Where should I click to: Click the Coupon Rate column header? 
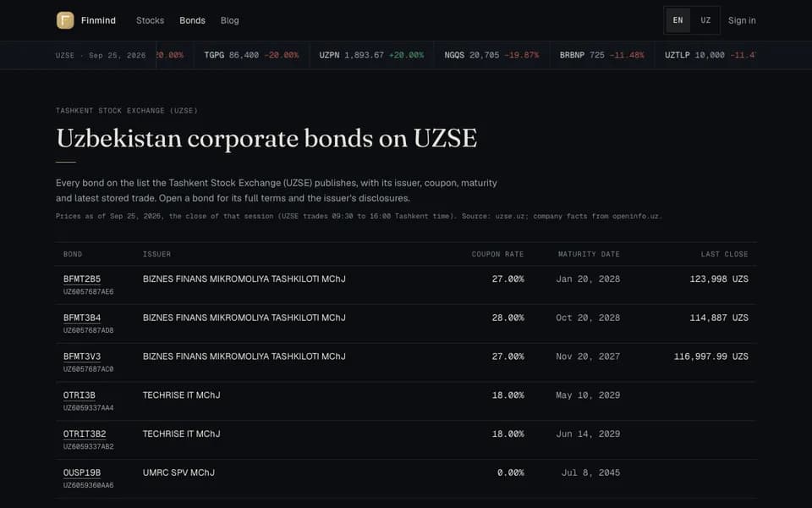(x=497, y=254)
